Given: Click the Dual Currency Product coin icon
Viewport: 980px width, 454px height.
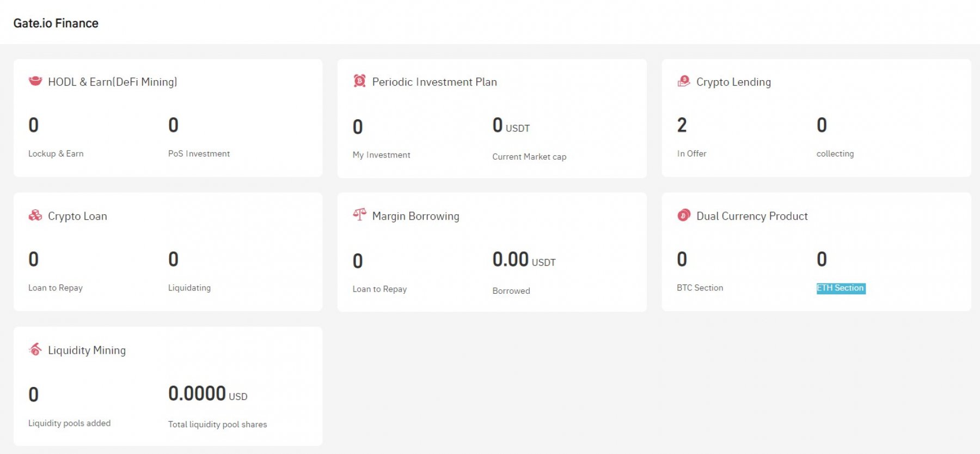Looking at the screenshot, I should click(683, 215).
